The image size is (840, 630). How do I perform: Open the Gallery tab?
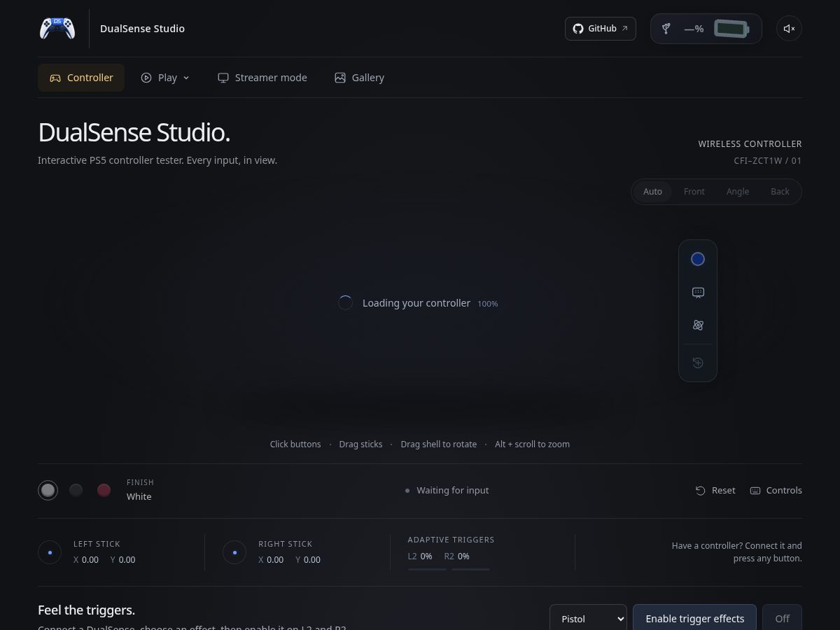tap(360, 78)
